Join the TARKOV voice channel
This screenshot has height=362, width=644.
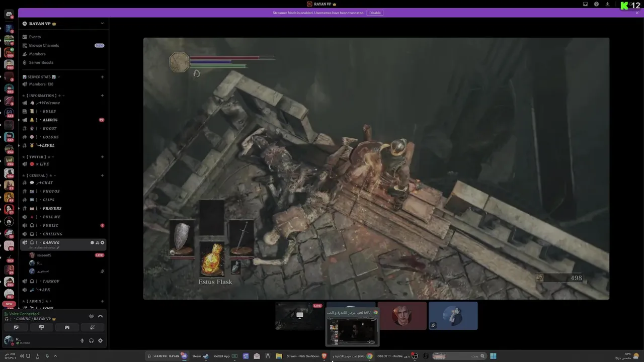pos(63,281)
